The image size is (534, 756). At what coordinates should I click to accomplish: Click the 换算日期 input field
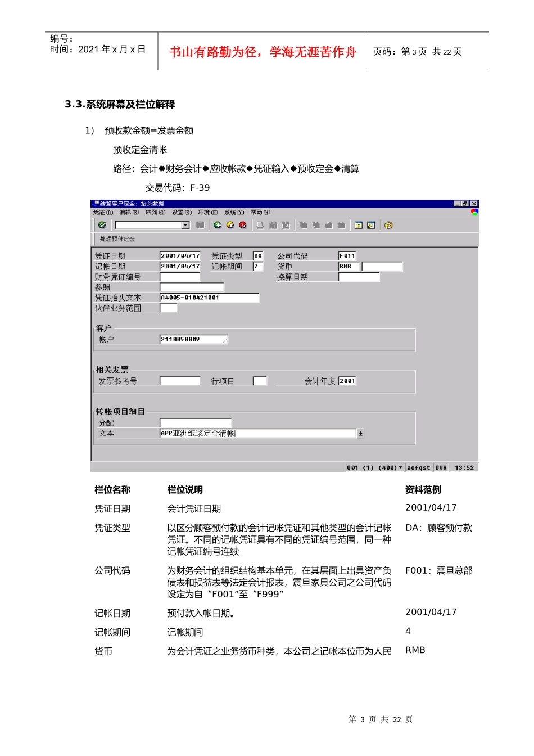pyautogui.click(x=359, y=277)
